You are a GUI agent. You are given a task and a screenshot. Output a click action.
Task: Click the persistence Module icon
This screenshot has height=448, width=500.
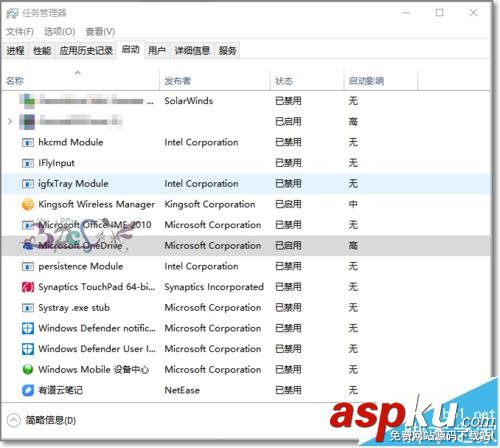click(28, 267)
